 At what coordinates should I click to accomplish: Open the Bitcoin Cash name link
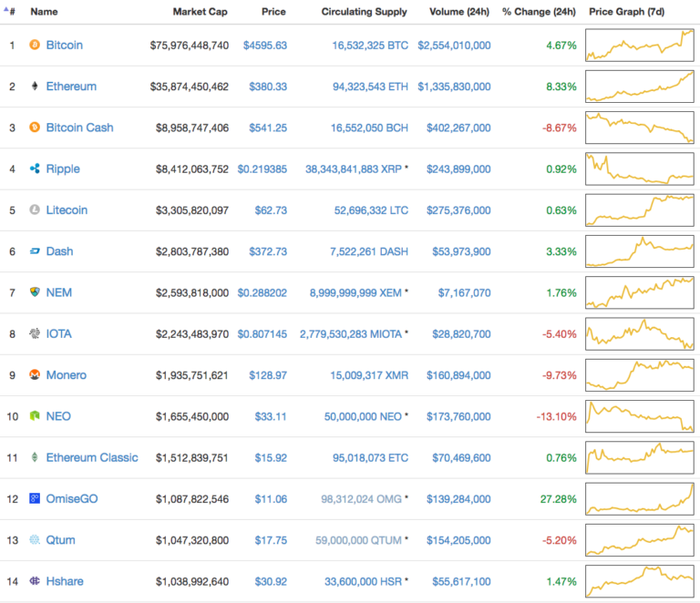[x=79, y=128]
